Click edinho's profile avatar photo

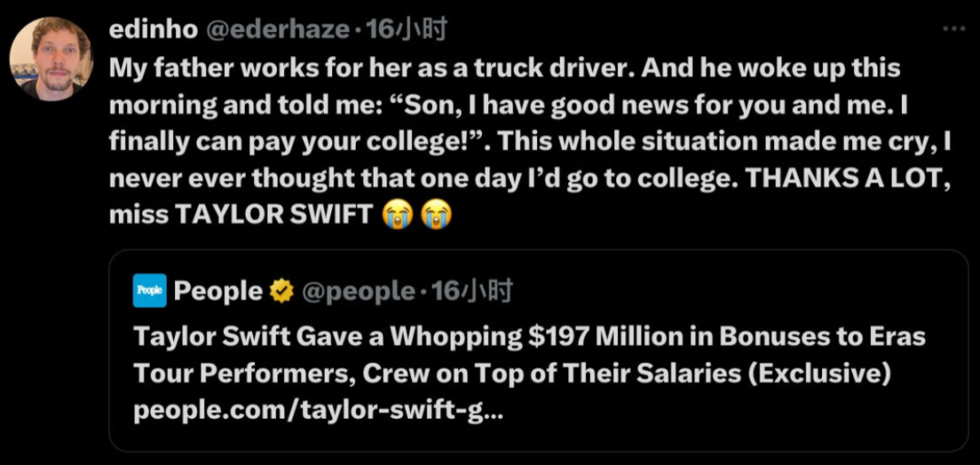[51, 58]
